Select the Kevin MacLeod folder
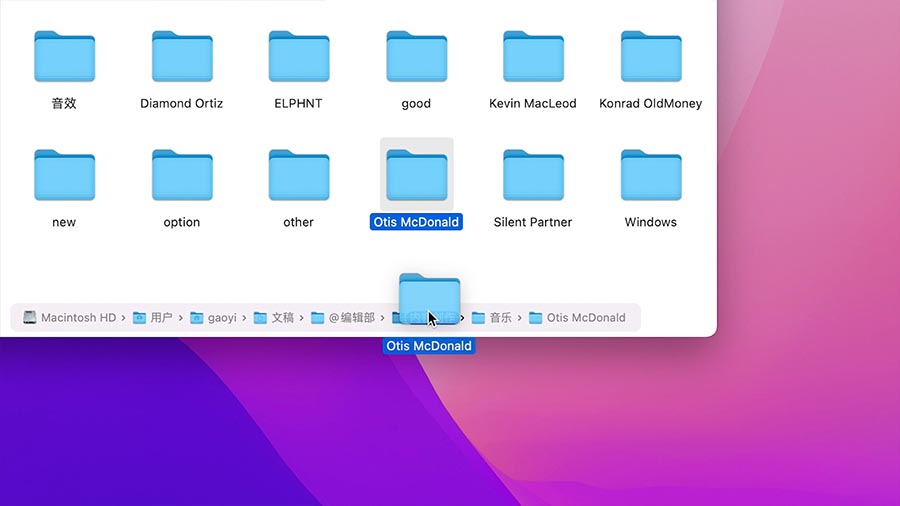Viewport: 900px width, 506px height. click(x=533, y=57)
